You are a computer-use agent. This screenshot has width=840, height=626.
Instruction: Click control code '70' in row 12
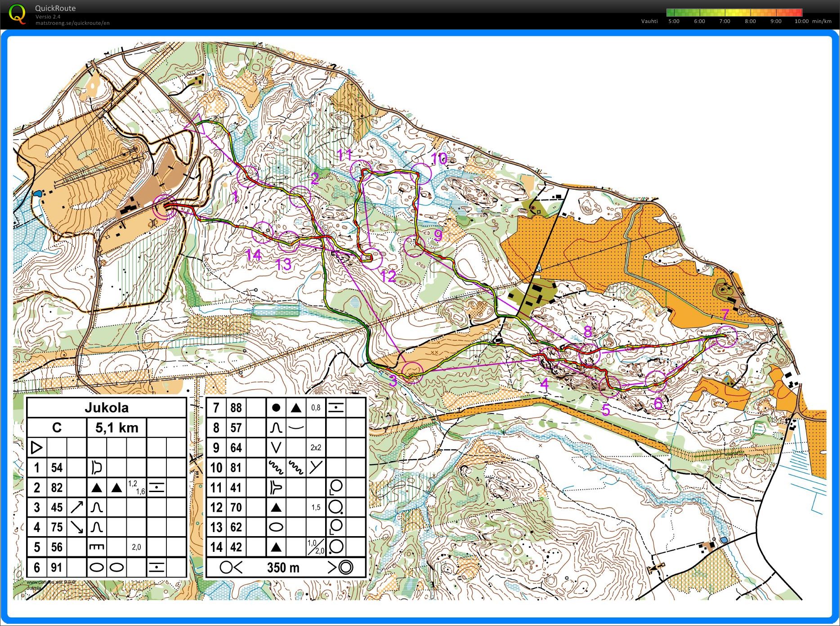(x=236, y=507)
